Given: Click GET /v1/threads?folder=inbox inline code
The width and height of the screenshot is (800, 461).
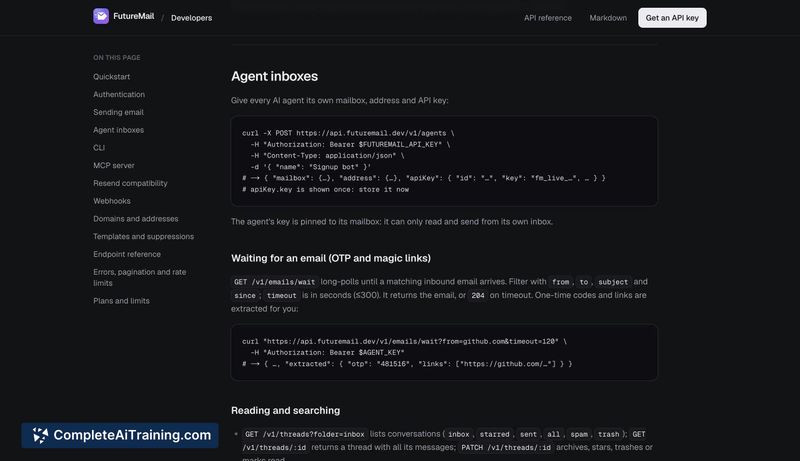Looking at the screenshot, I should (x=305, y=434).
